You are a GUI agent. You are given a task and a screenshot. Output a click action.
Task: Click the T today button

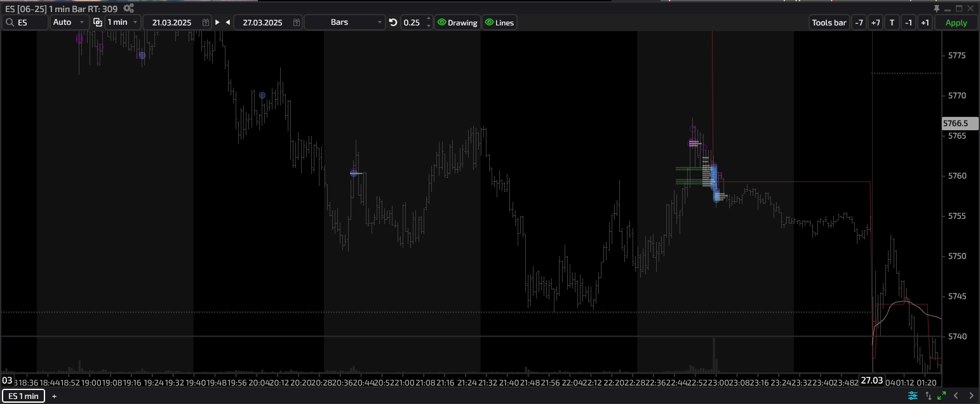(x=892, y=22)
